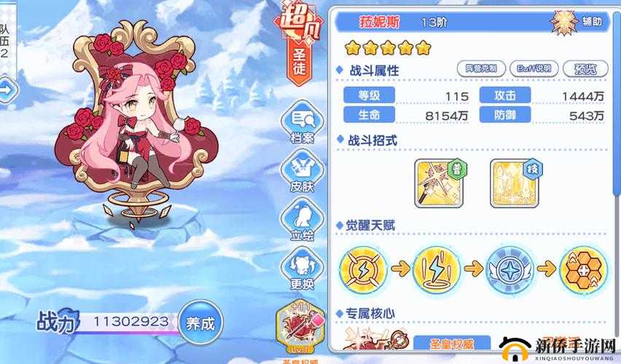621x364 pixels.
Task: Open the 阵营克制 faction counter button
Action: point(481,68)
